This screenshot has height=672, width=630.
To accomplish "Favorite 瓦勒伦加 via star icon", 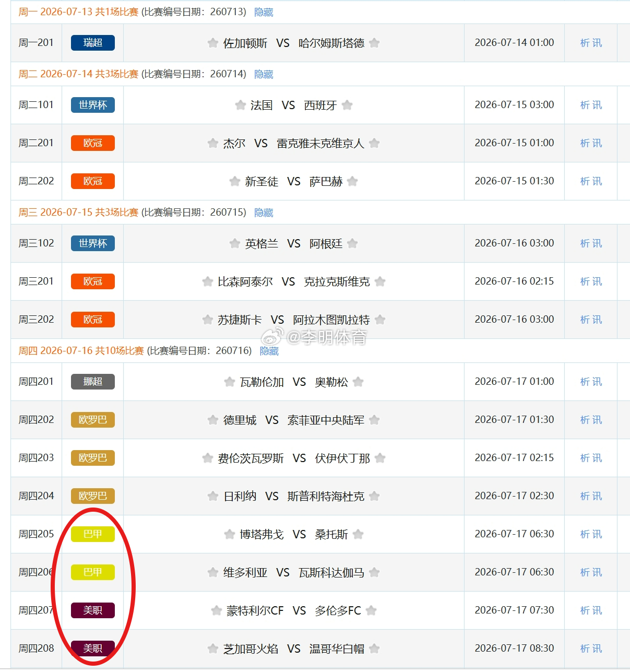I will click(230, 382).
